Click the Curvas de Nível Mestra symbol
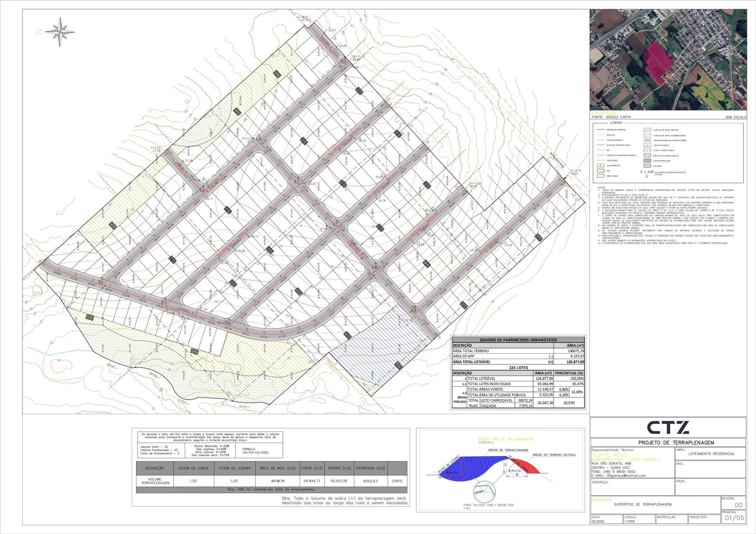Image resolution: width=756 pixels, height=534 pixels. tap(647, 130)
